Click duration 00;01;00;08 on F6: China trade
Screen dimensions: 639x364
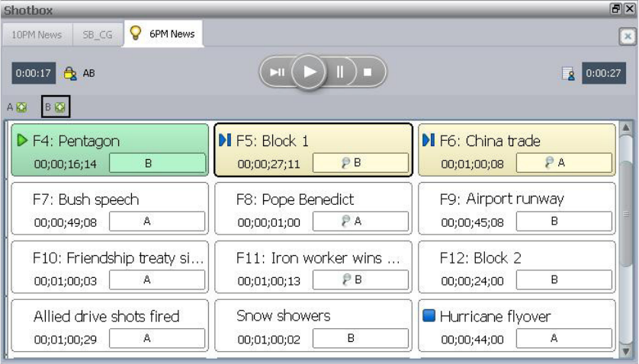[472, 164]
